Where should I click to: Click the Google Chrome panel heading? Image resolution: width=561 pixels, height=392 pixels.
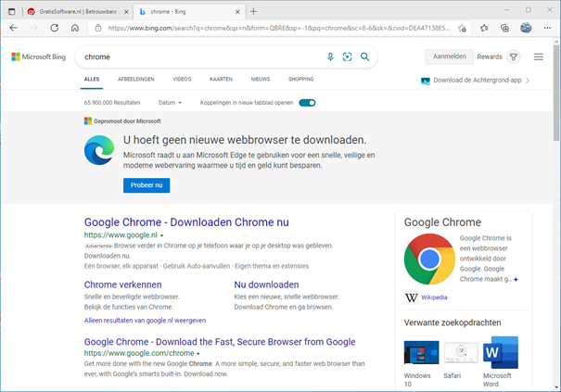point(442,222)
